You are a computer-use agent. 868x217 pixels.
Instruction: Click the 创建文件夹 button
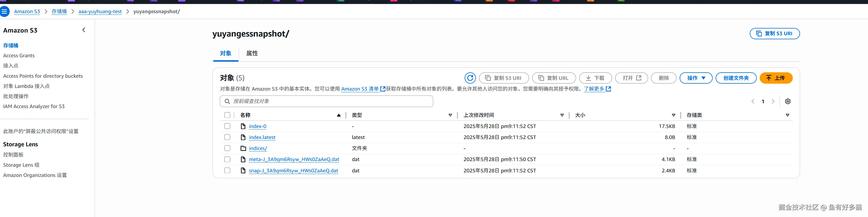tap(736, 78)
